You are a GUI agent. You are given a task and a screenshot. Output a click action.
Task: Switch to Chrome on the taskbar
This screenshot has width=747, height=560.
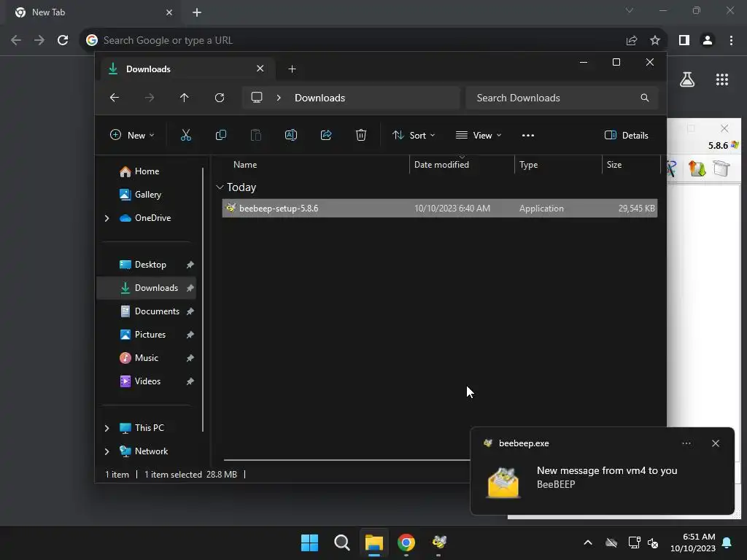pos(406,542)
